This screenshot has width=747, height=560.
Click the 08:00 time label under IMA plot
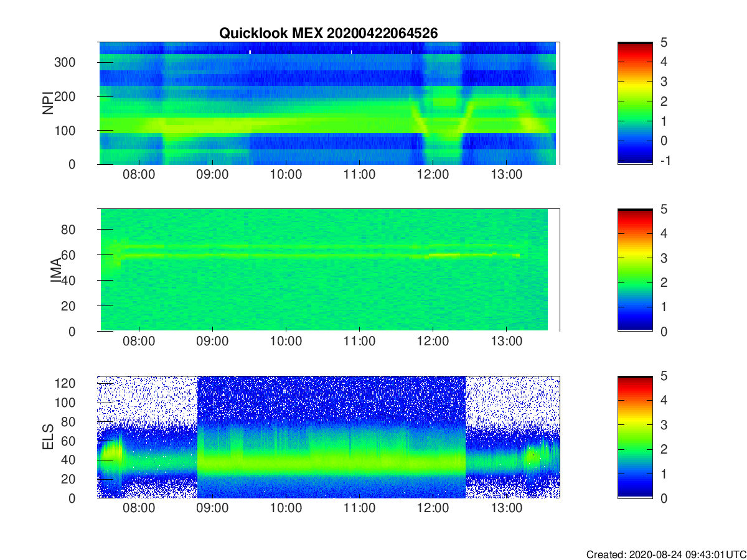pyautogui.click(x=139, y=342)
